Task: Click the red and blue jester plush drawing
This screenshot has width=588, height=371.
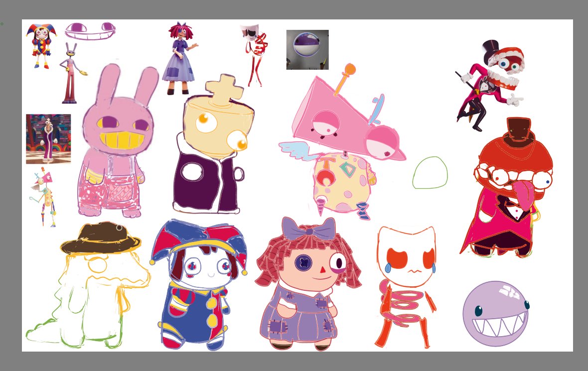Action: point(199,285)
